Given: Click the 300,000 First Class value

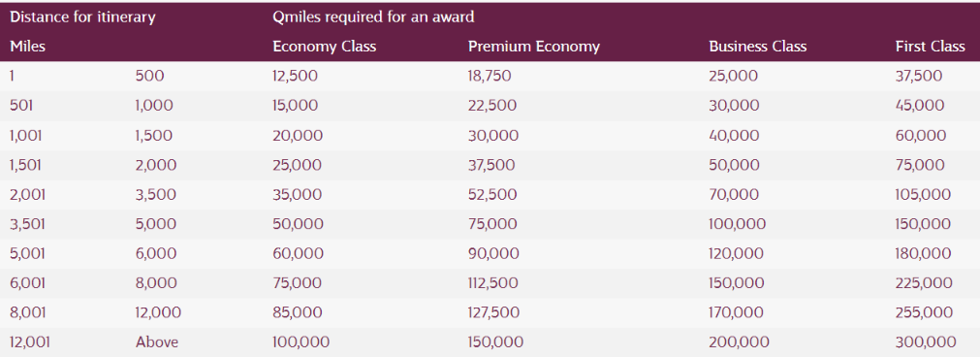Looking at the screenshot, I should coord(926,342).
